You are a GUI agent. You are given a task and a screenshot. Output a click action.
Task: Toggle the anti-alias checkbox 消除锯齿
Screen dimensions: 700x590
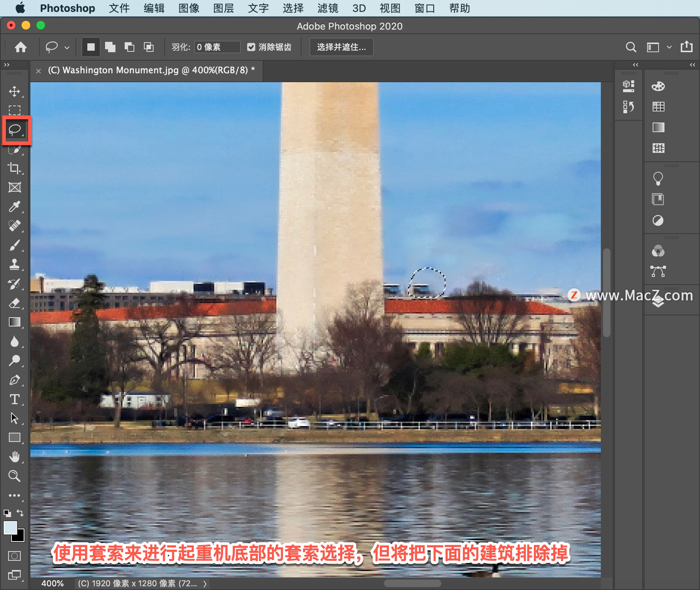(x=251, y=47)
